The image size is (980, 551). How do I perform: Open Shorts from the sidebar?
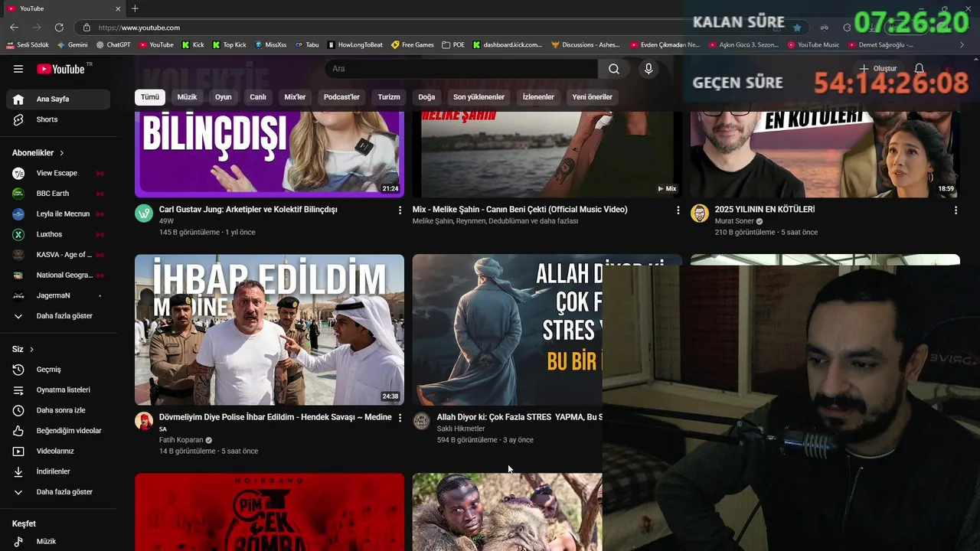[58, 119]
